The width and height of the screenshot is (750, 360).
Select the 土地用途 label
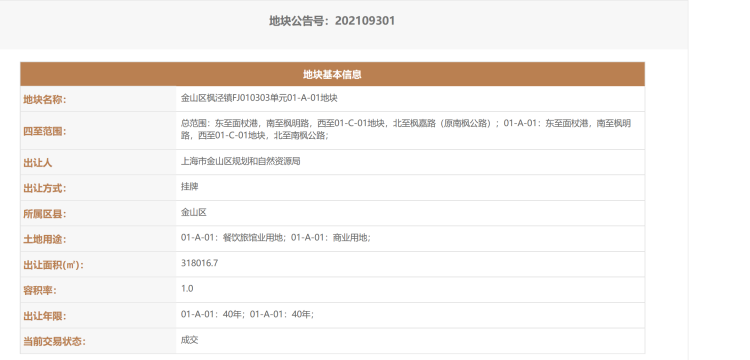45,240
